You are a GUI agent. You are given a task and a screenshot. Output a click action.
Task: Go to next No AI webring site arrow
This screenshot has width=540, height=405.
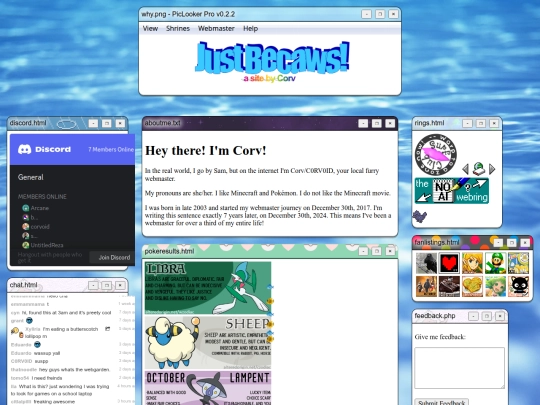click(x=479, y=184)
